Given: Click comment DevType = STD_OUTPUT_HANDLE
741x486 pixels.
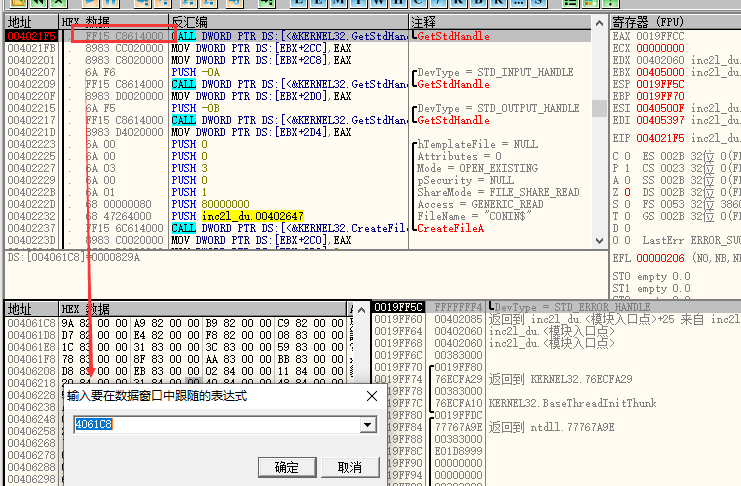Looking at the screenshot, I should pyautogui.click(x=498, y=108).
